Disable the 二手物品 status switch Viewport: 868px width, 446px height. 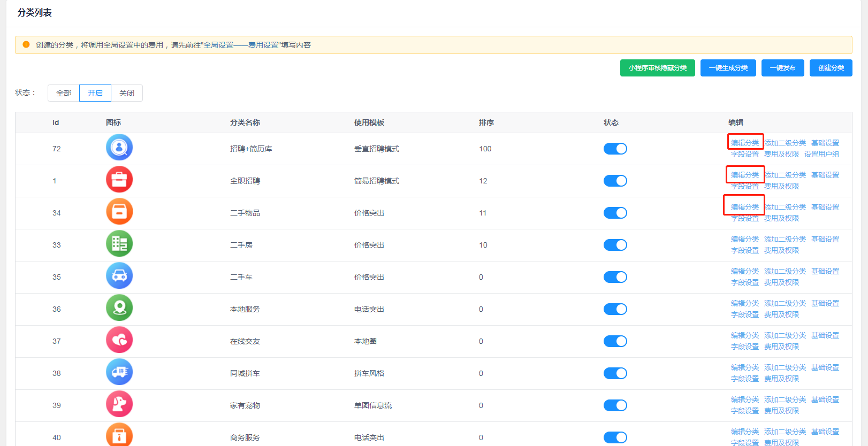[615, 213]
